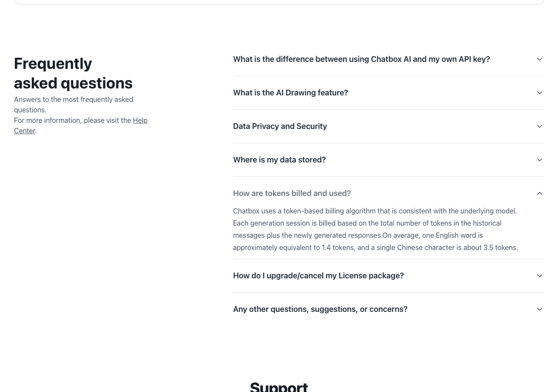
Task: Open the other questions chevron
Action: point(539,309)
